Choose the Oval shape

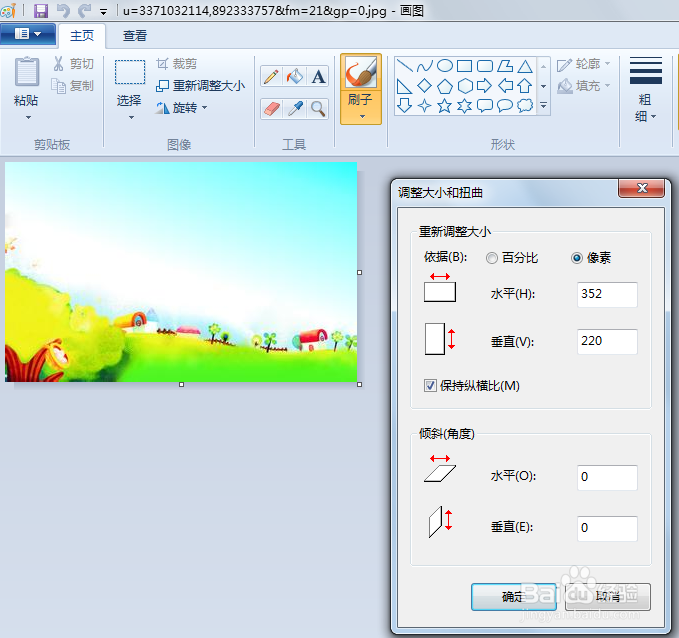pos(445,66)
